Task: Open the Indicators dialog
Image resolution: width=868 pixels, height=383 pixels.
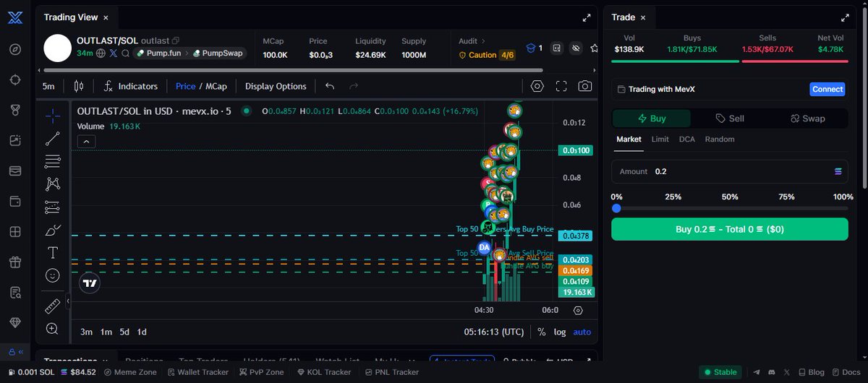Action: point(130,86)
